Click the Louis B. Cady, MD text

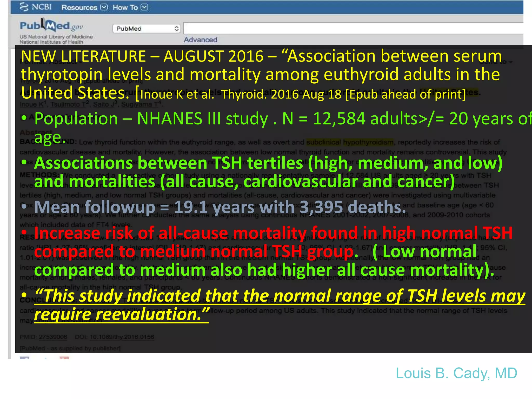[x=456, y=373]
